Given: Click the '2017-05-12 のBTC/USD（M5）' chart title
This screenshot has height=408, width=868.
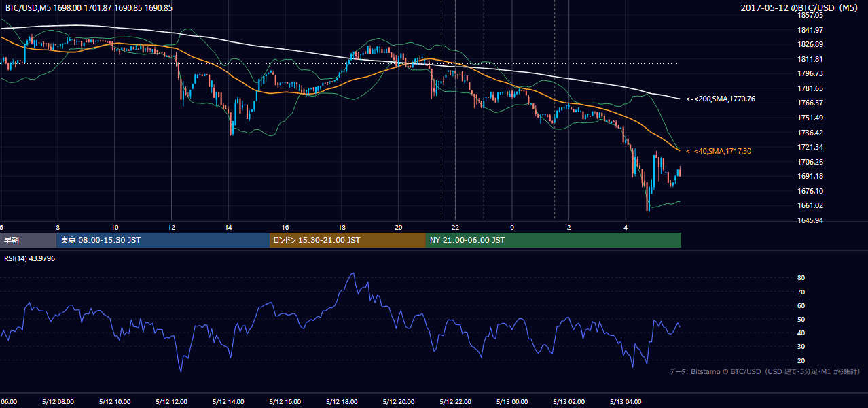Looking at the screenshot, I should click(800, 8).
